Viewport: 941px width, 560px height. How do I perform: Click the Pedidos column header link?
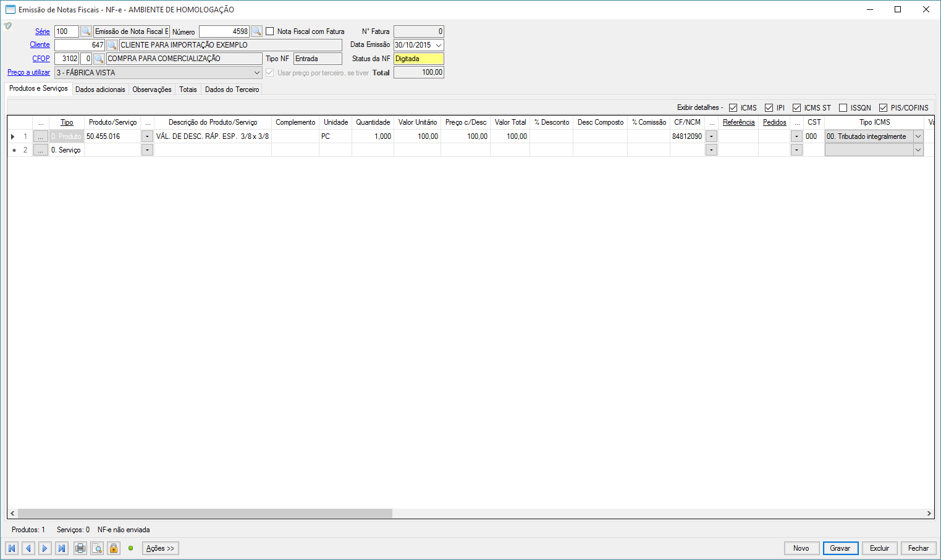[775, 122]
